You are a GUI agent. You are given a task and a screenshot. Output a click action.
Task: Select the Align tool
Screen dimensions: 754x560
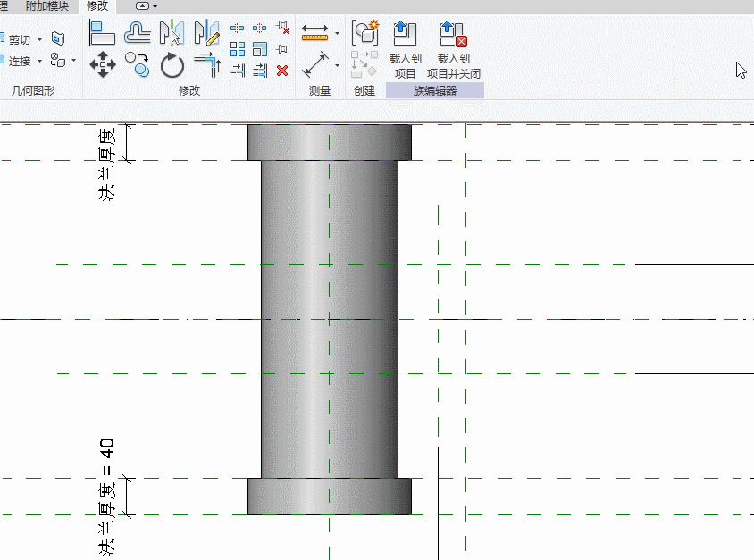pos(103,35)
